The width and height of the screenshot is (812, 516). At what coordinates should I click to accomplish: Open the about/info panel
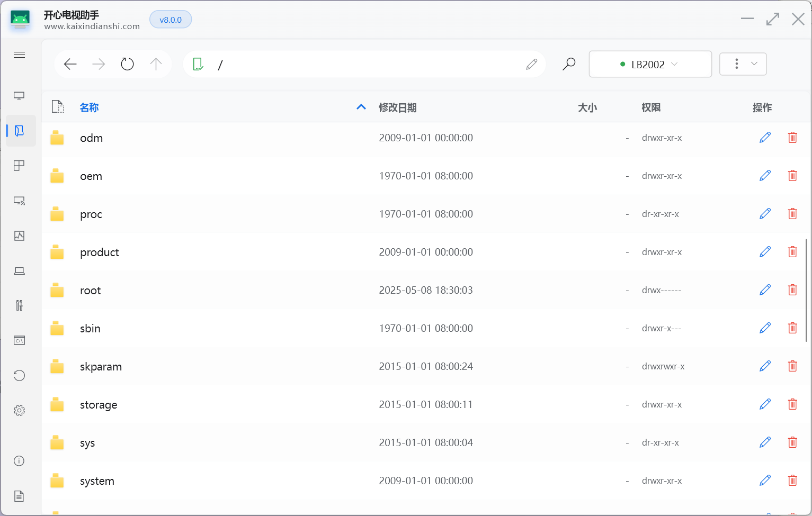[19, 461]
